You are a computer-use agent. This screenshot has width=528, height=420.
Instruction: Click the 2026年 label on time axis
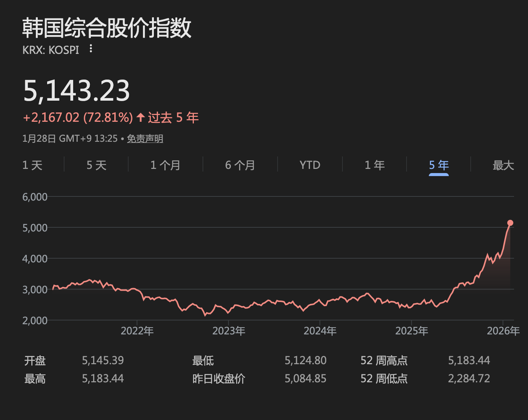coord(503,331)
